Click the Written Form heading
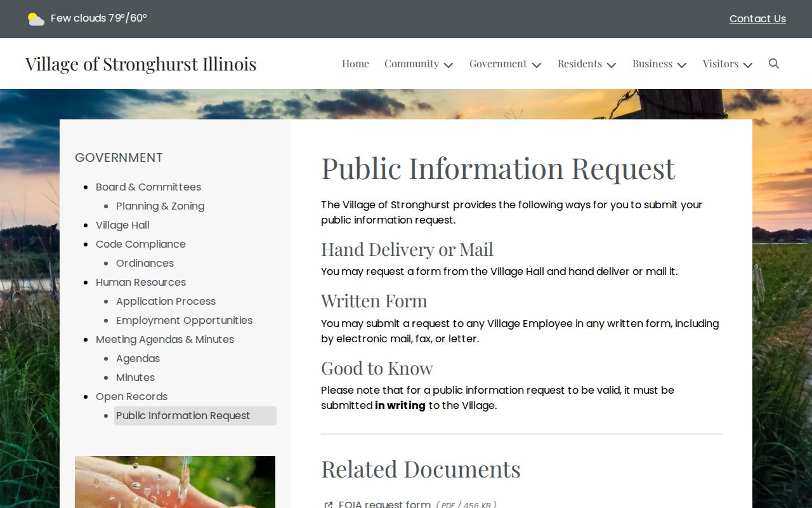 coord(374,300)
